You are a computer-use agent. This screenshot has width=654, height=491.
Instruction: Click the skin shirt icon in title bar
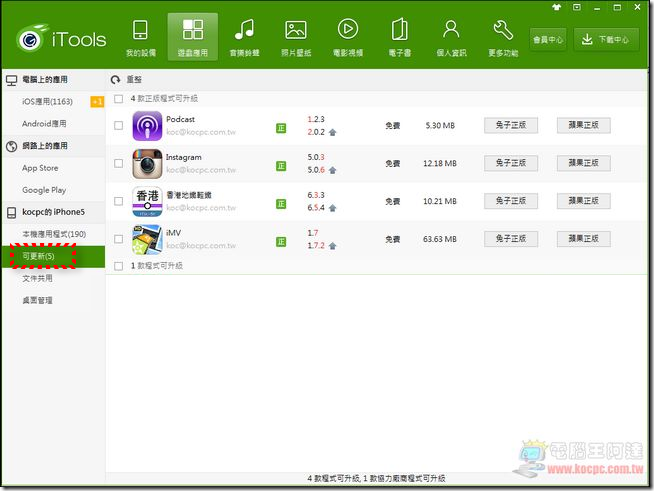pyautogui.click(x=556, y=7)
